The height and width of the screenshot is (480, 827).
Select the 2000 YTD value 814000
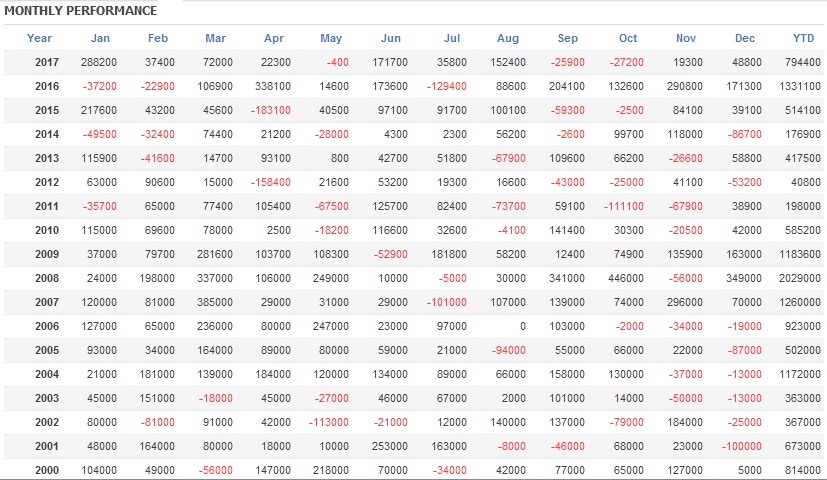tap(802, 470)
